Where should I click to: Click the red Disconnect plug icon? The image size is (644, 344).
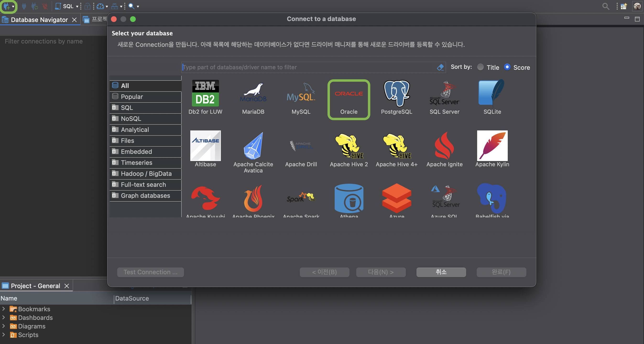pos(45,6)
